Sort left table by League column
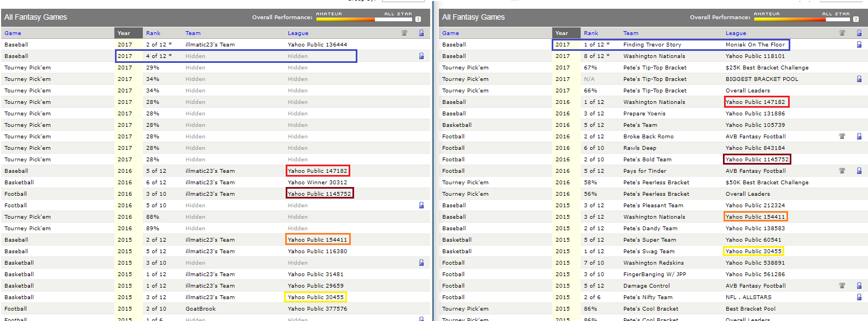Viewport: 868px width, 321px height. [298, 33]
